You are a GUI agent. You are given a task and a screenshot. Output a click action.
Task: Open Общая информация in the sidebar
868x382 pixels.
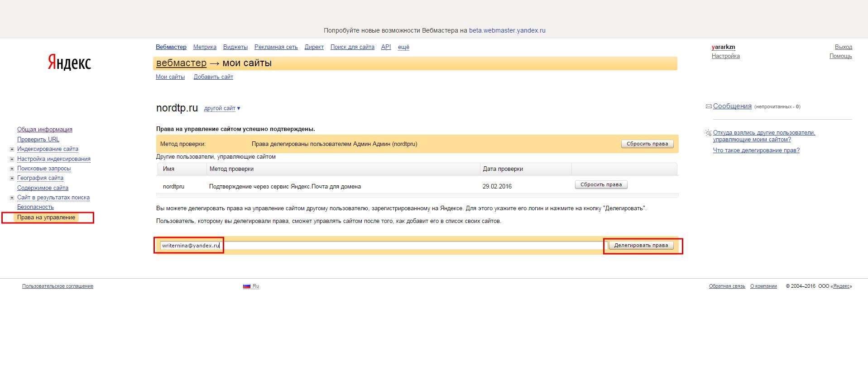click(x=45, y=130)
